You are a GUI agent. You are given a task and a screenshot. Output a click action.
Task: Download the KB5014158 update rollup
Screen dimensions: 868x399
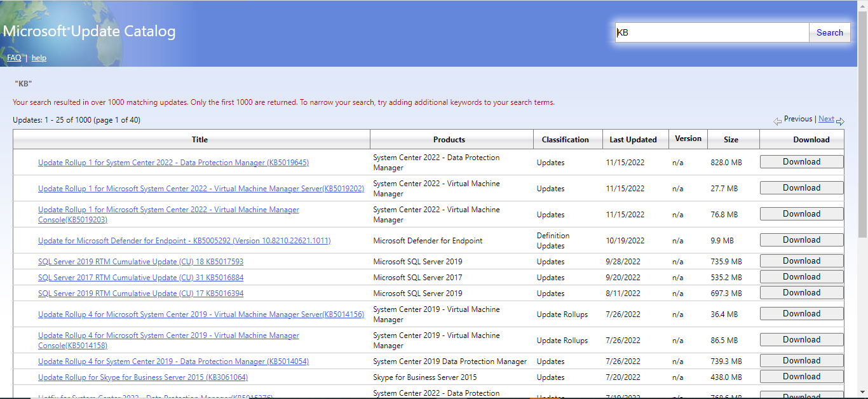click(802, 340)
